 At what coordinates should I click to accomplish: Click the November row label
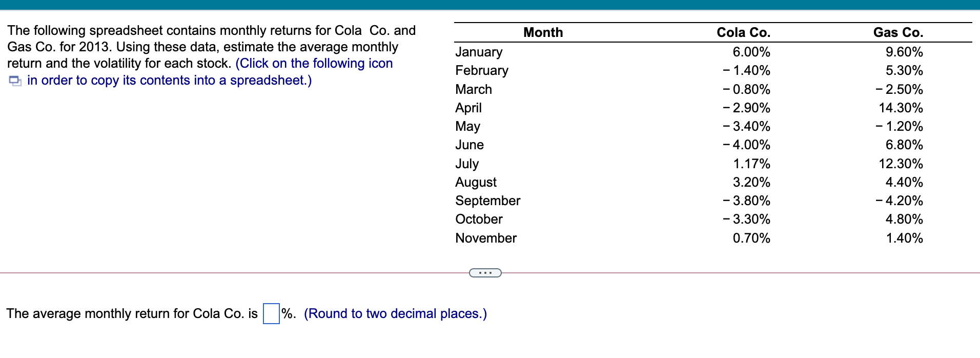(485, 238)
